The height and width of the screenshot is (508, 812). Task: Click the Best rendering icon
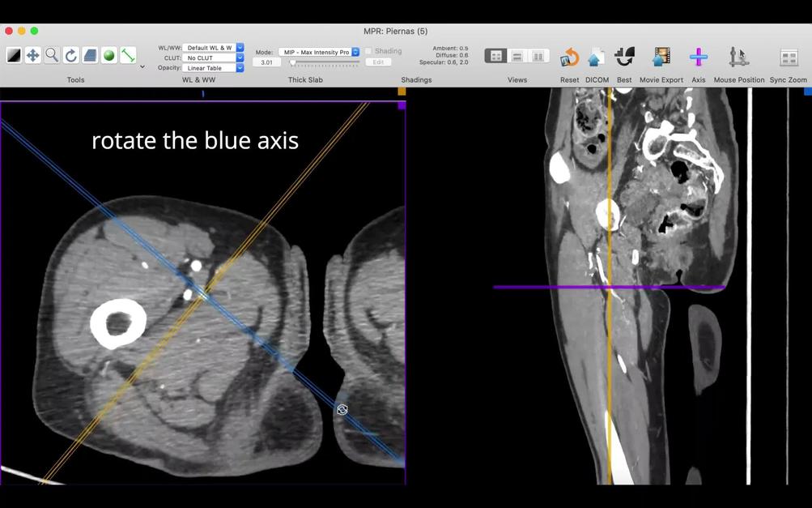pyautogui.click(x=623, y=57)
